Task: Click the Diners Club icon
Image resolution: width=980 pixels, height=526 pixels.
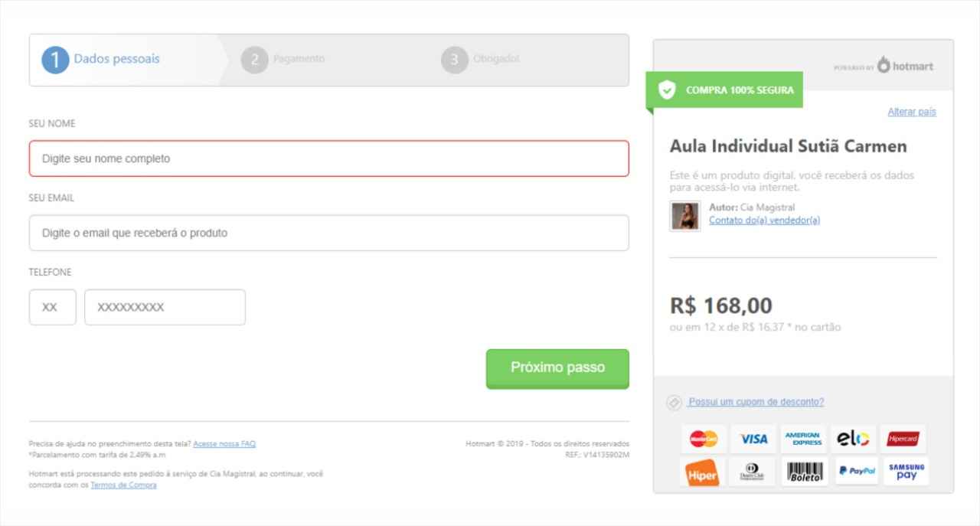Action: 752,472
